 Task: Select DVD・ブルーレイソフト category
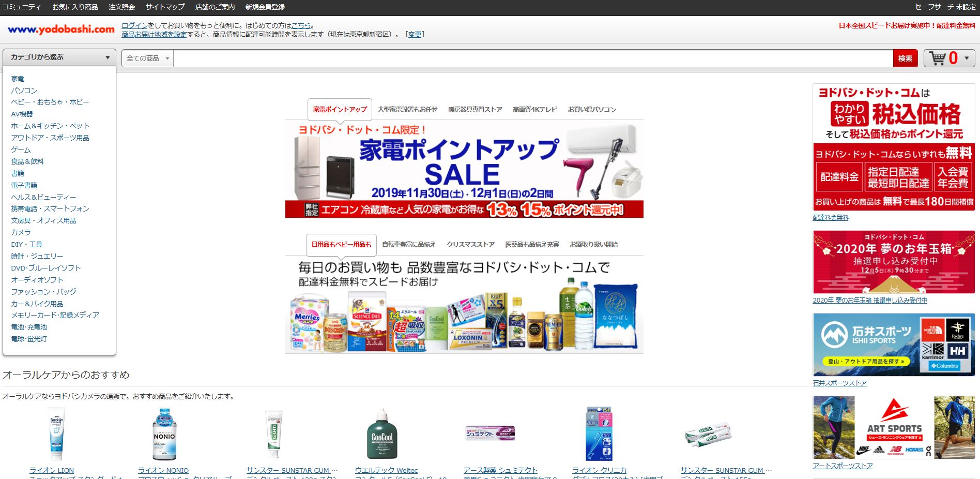coord(46,268)
